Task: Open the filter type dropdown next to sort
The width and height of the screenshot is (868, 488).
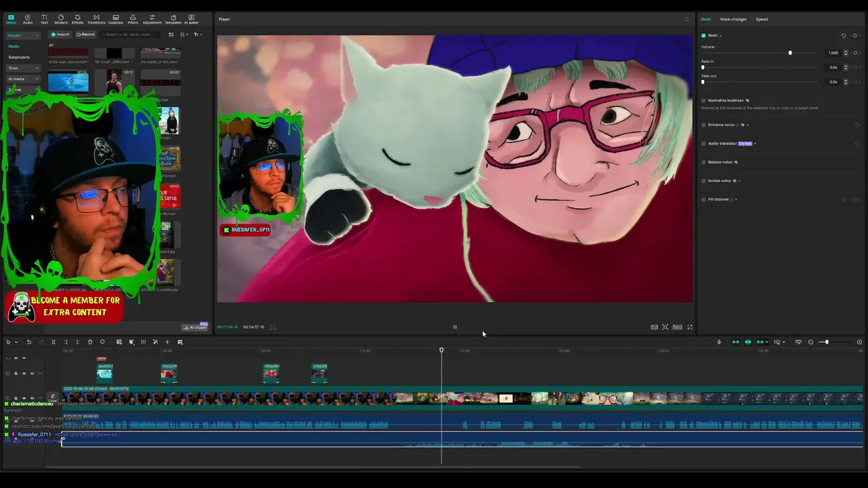Action: click(197, 35)
